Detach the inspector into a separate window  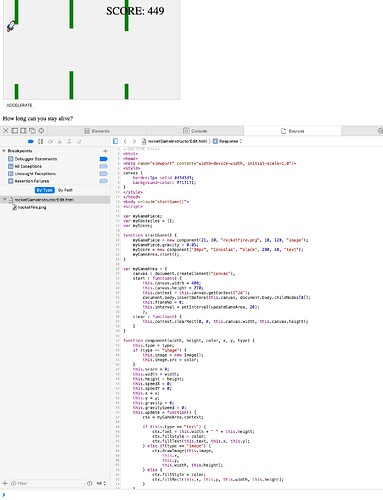(x=32, y=131)
